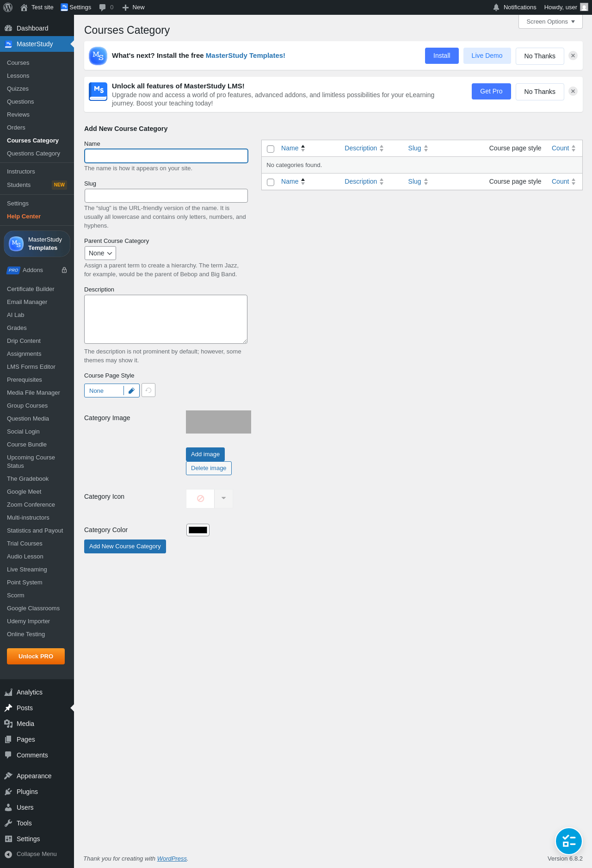Click the Get Pro button
The width and height of the screenshot is (592, 868).
[491, 91]
